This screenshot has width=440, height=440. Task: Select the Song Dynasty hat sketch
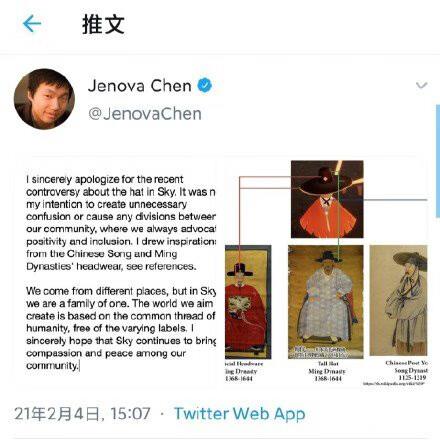[399, 300]
